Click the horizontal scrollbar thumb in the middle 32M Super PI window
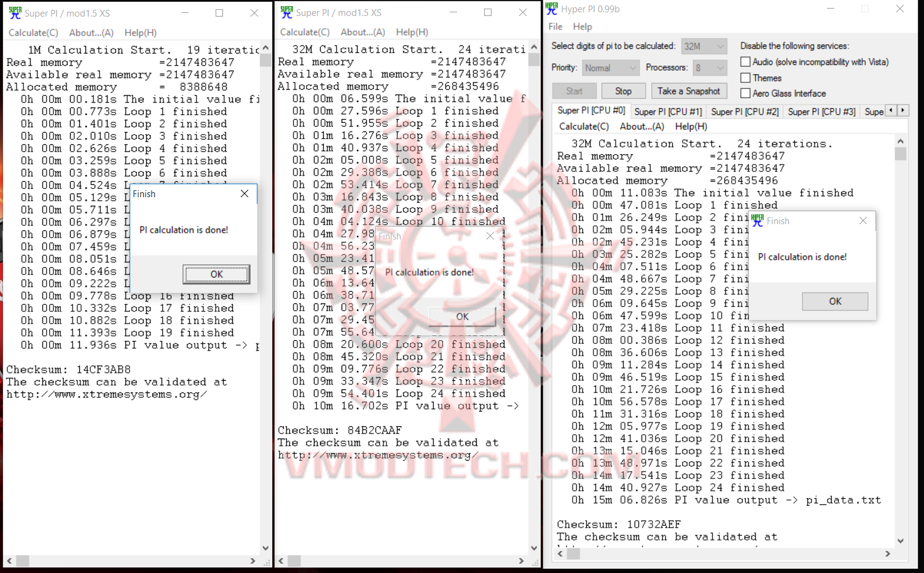This screenshot has height=573, width=924. 294,561
